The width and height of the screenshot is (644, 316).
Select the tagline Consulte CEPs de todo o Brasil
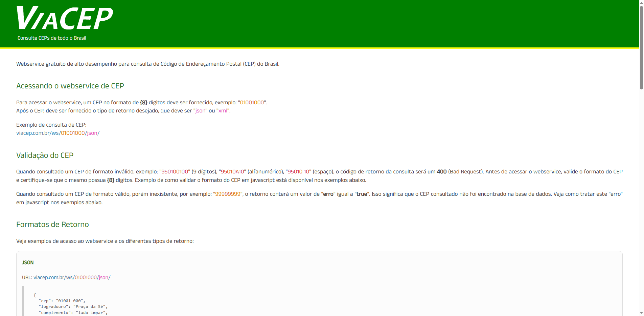coord(51,38)
